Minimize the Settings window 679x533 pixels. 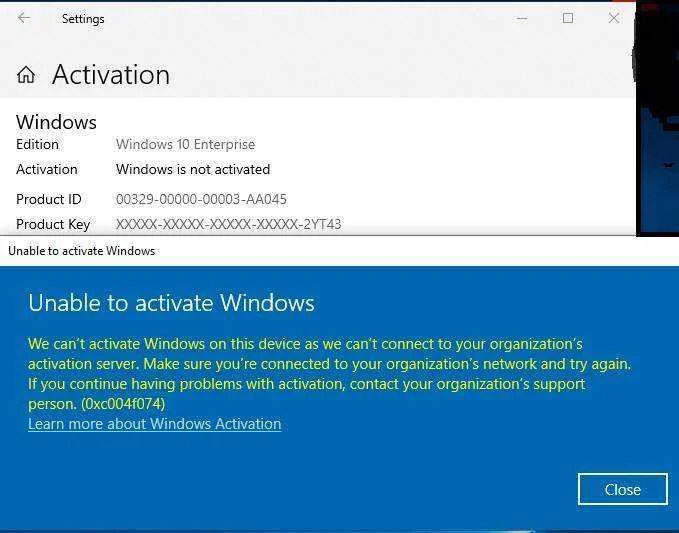(522, 19)
